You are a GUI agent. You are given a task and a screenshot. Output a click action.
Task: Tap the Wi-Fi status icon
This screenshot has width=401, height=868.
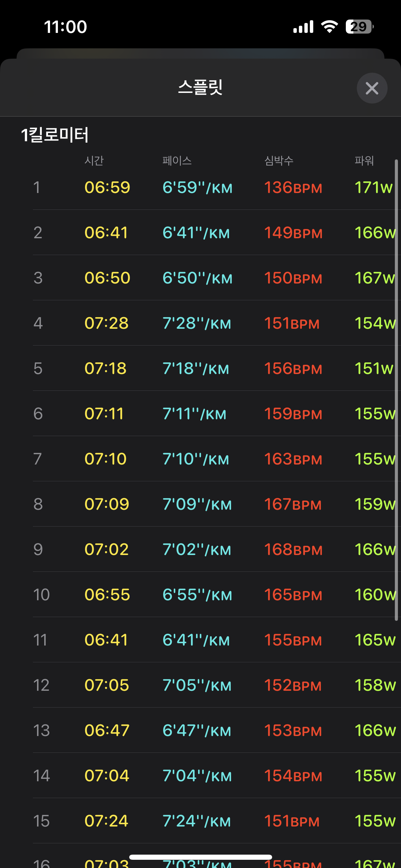329,26
